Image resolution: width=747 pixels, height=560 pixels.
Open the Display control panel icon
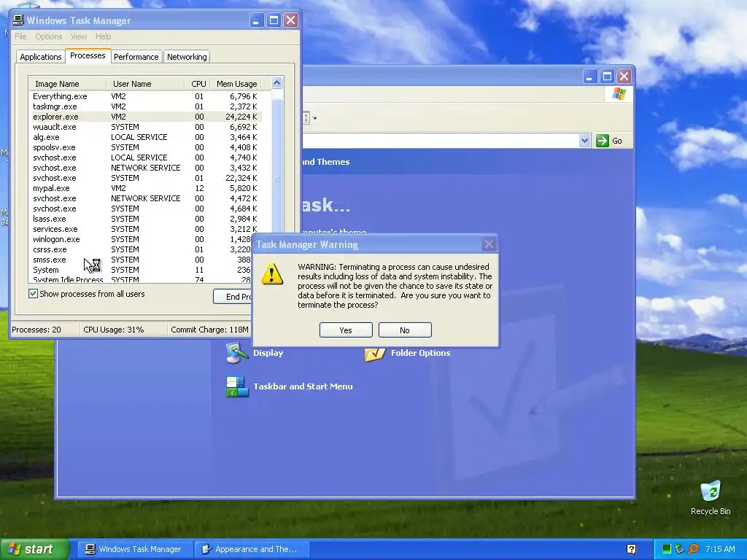237,354
